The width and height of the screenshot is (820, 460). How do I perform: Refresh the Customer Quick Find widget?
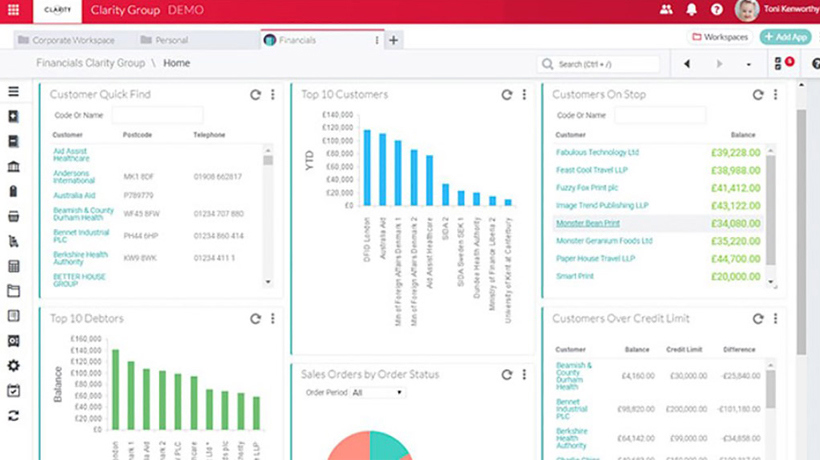255,95
